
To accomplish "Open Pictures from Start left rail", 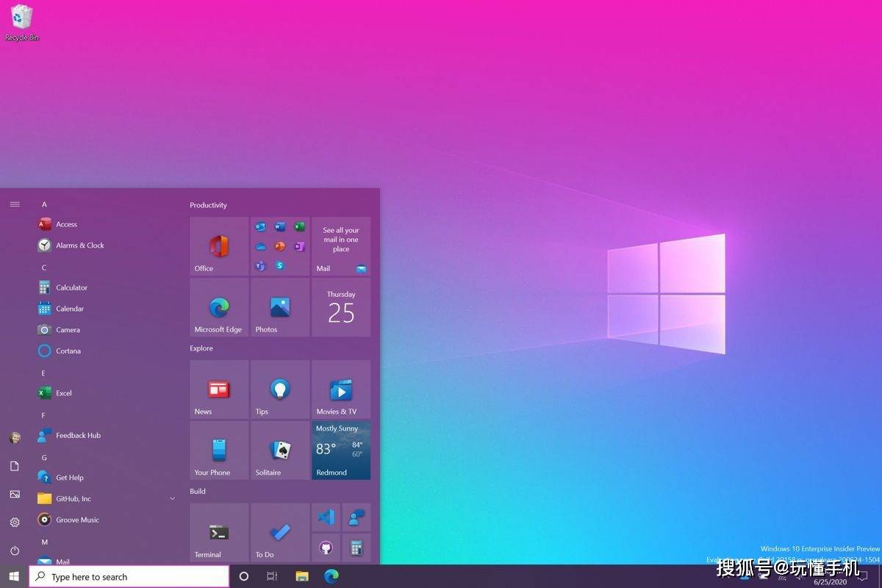I will tap(15, 494).
